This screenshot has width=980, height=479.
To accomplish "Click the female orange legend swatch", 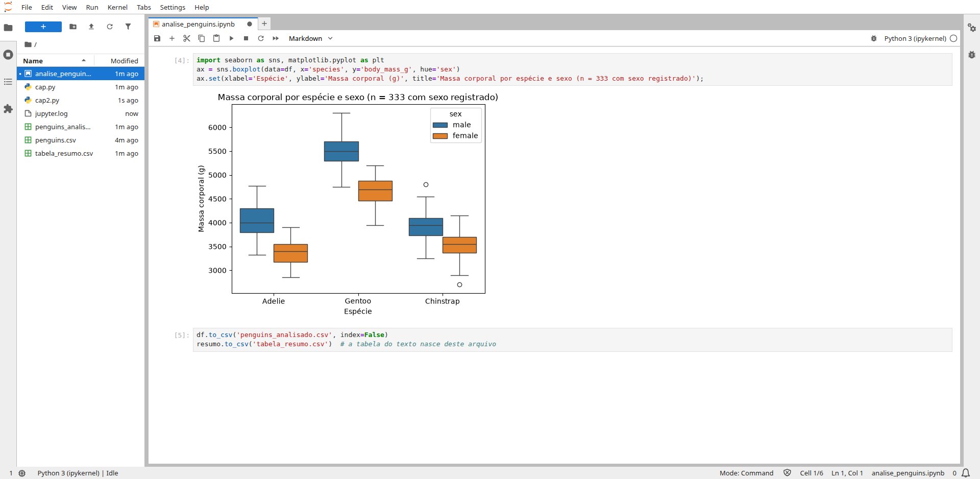I will (x=440, y=136).
